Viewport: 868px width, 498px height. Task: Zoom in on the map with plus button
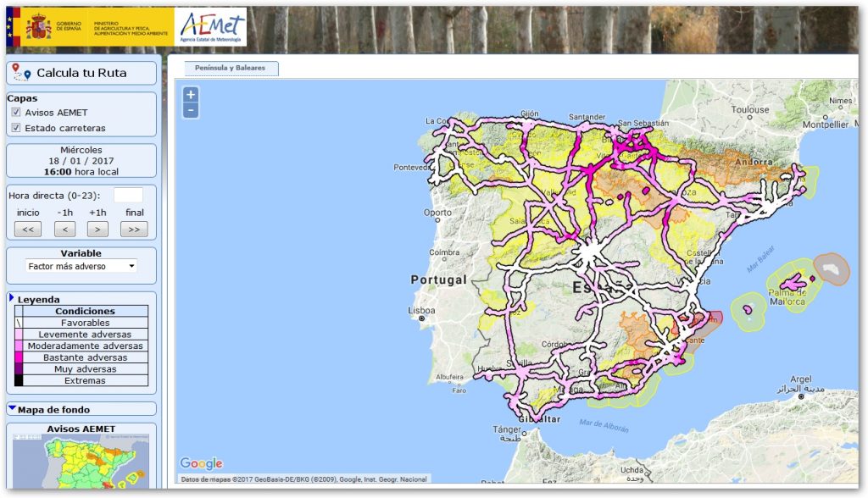191,95
